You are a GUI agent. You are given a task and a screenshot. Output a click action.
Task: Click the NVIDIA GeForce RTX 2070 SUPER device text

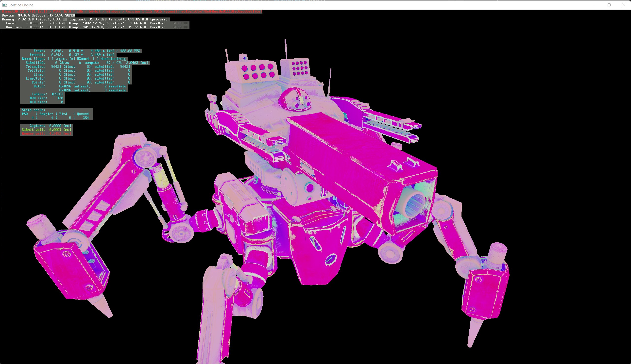click(x=46, y=16)
